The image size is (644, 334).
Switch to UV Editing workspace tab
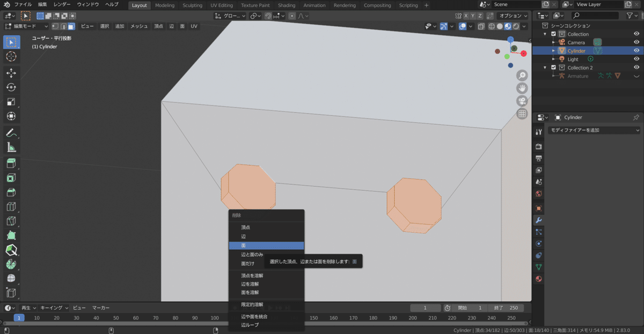221,5
